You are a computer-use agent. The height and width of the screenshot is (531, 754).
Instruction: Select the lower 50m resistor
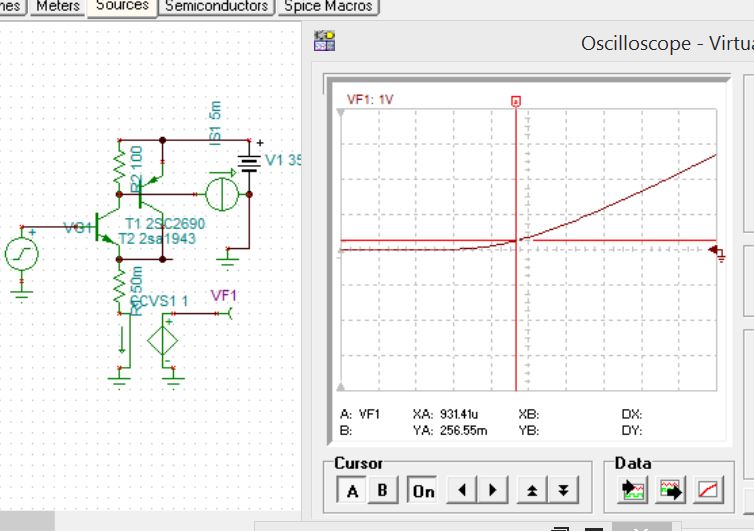(x=119, y=287)
